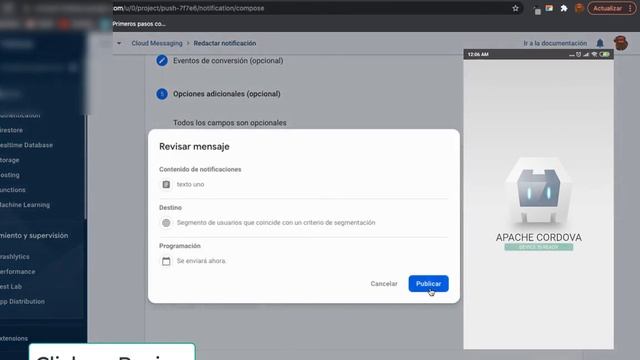Open App Distribution in sidebar

click(22, 301)
